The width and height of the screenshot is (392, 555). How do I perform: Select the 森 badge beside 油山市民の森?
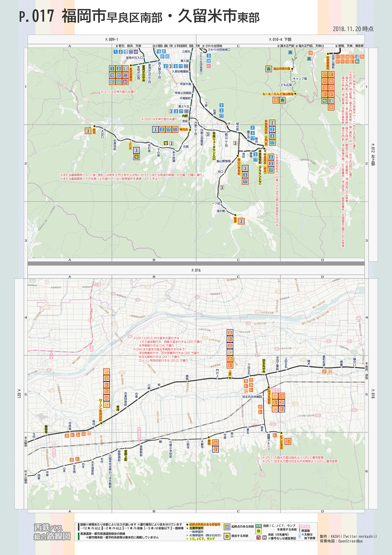pyautogui.click(x=268, y=69)
